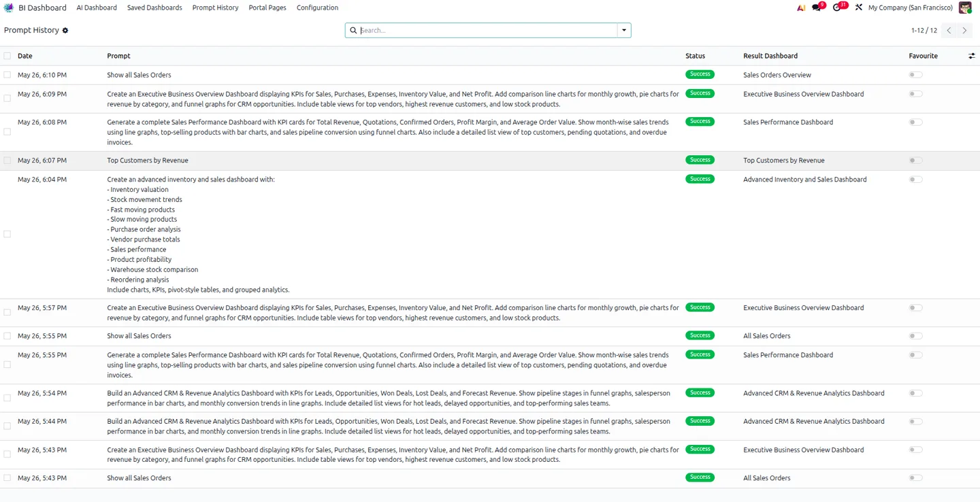The width and height of the screenshot is (980, 502).
Task: Open the user avatar menu
Action: pos(965,7)
